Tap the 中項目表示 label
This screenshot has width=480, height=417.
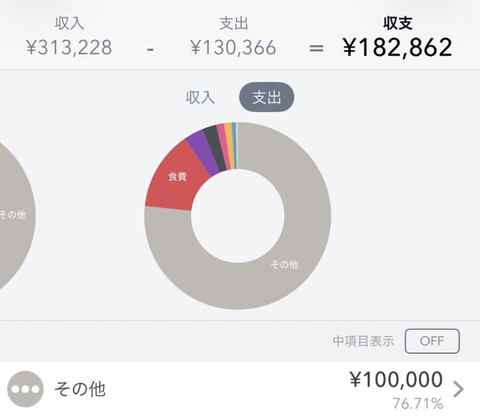pyautogui.click(x=363, y=341)
